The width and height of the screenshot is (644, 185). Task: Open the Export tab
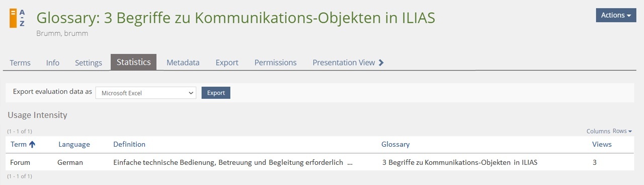(x=227, y=63)
